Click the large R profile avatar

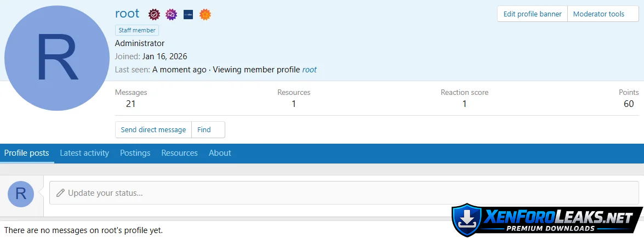pyautogui.click(x=57, y=58)
